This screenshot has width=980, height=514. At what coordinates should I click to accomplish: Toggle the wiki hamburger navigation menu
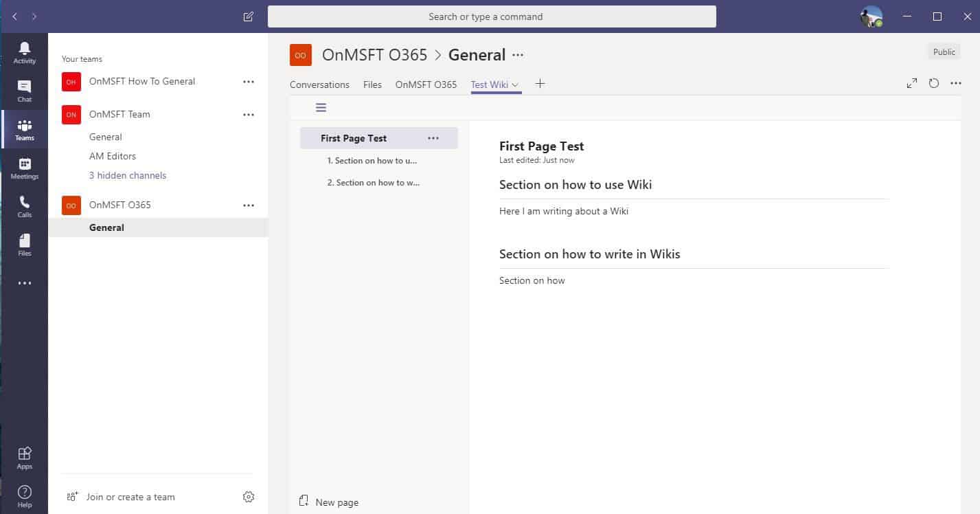coord(321,107)
